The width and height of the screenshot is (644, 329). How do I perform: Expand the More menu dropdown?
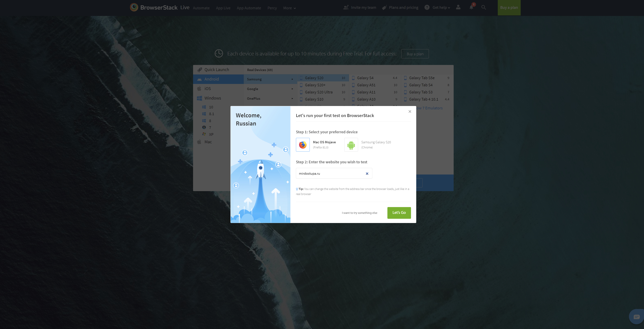289,8
